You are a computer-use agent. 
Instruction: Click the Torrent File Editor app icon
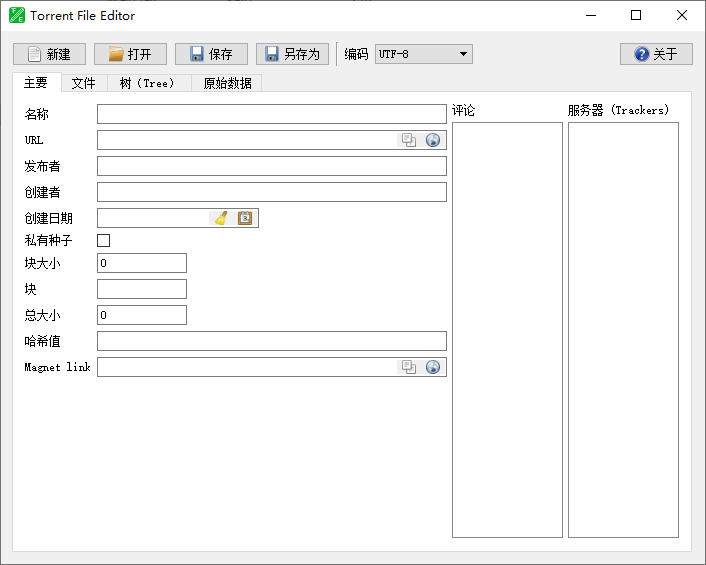(x=17, y=15)
